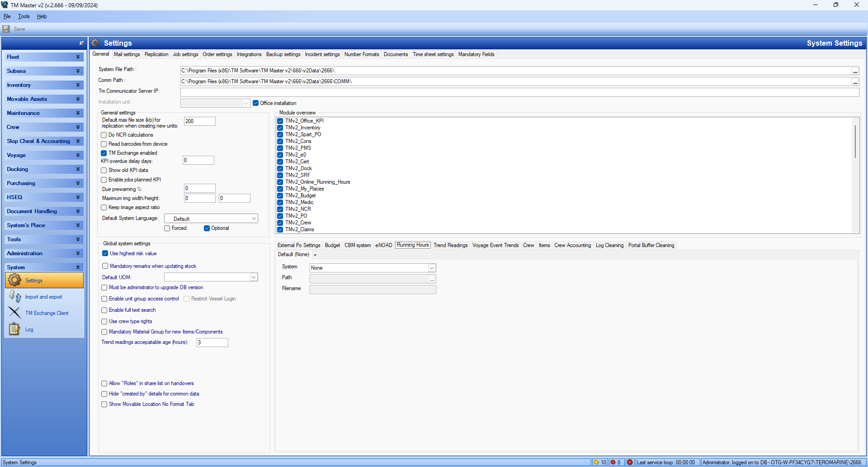Add new tab with plus button

tap(315, 255)
